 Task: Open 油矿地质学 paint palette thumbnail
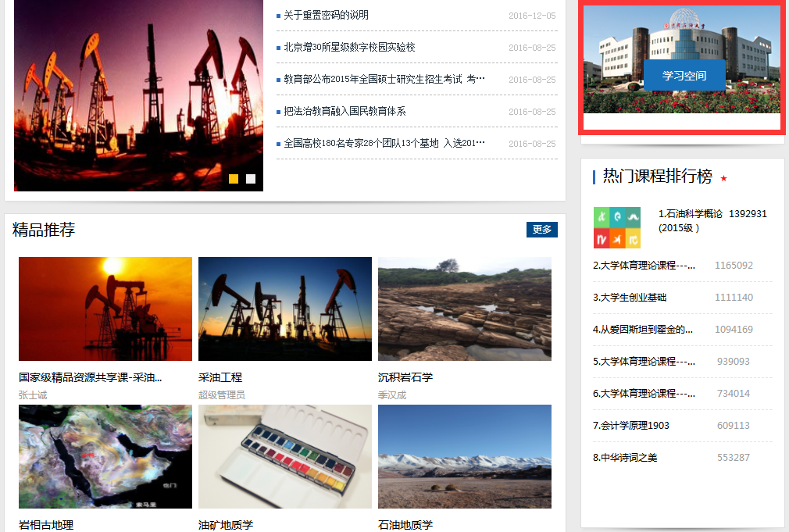(x=284, y=456)
